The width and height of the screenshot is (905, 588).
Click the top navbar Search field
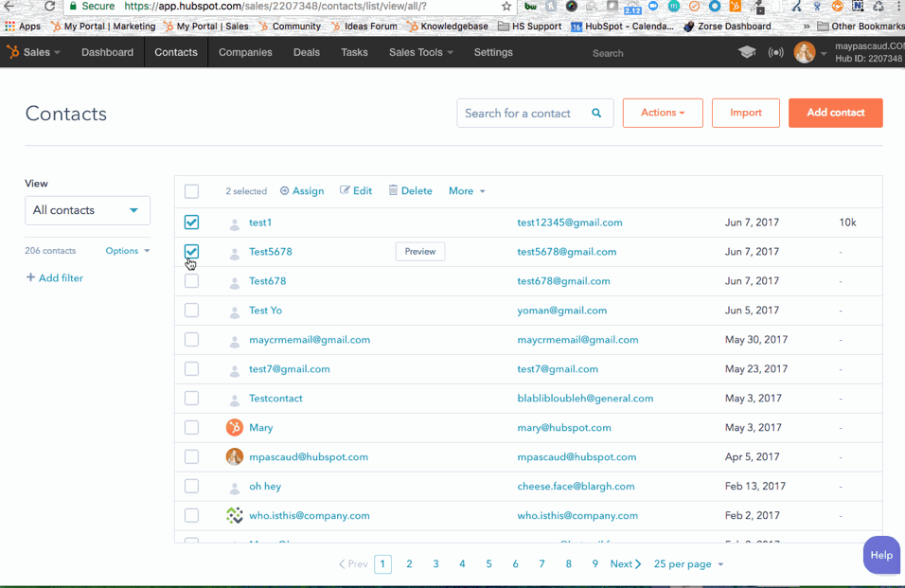coord(608,53)
